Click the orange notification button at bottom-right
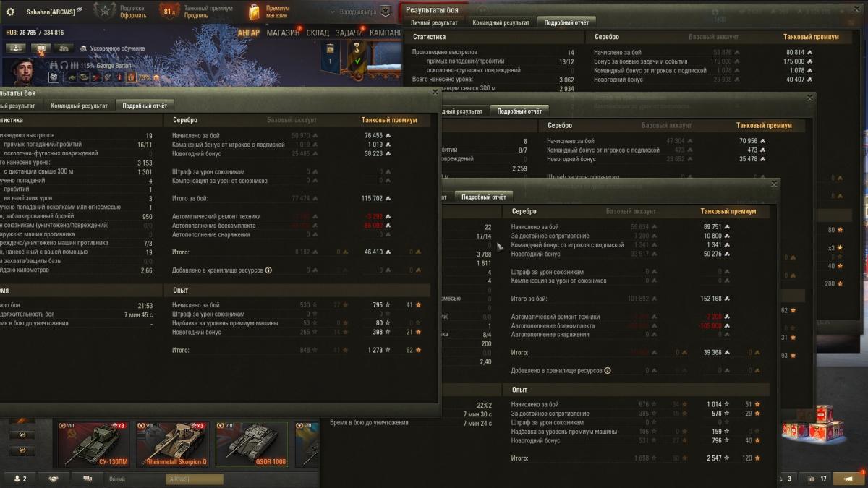Viewport: 868px width, 488px height. click(x=848, y=479)
